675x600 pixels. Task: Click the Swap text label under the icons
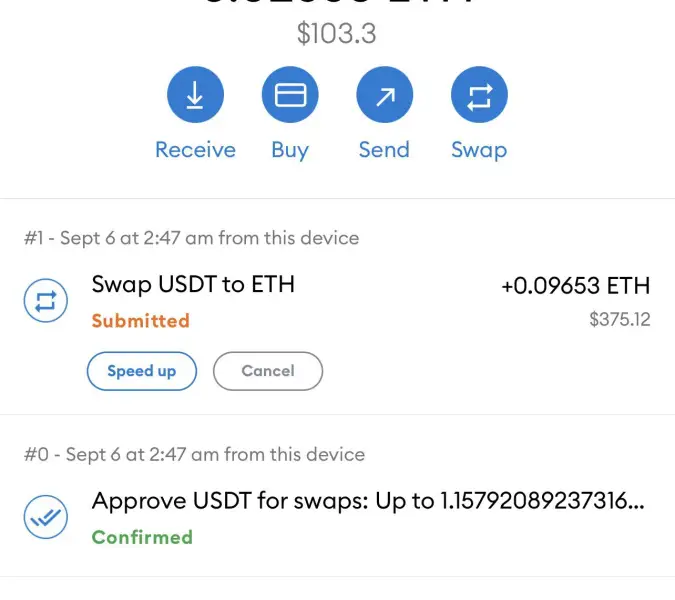point(479,150)
